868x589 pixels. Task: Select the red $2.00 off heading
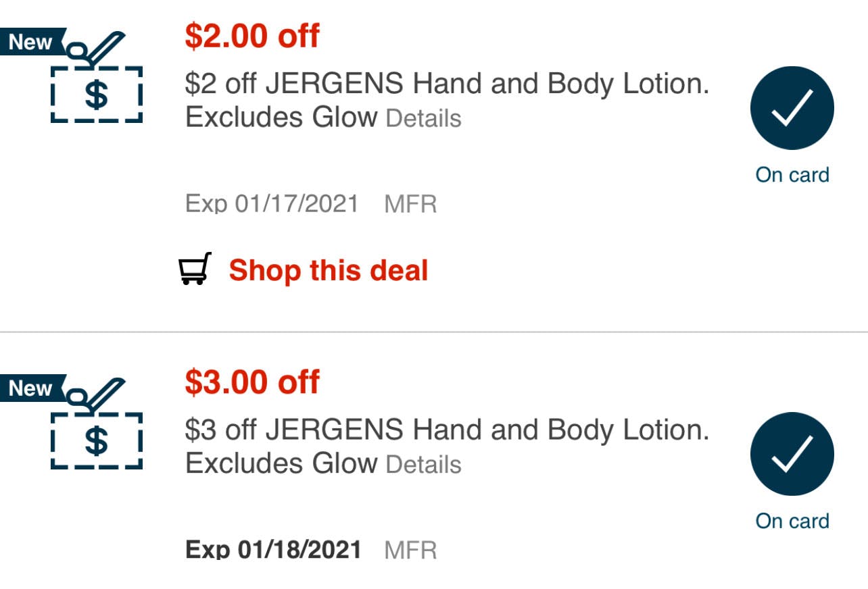pos(252,36)
